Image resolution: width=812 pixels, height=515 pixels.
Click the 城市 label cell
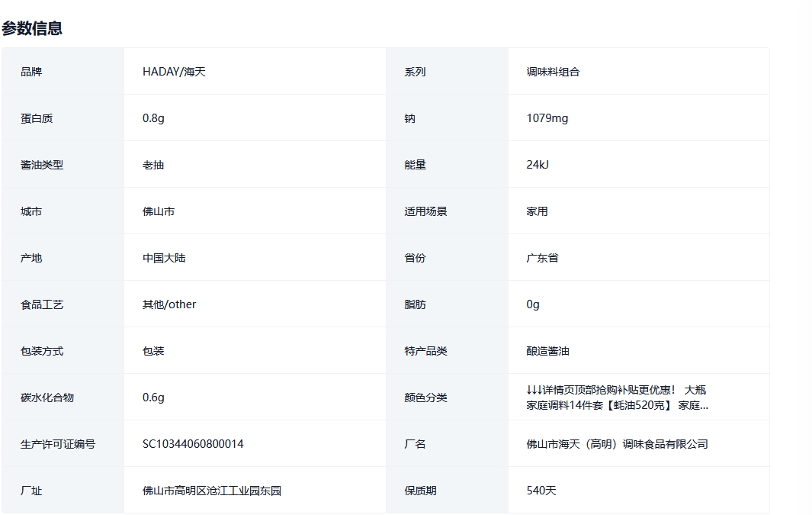tap(63, 211)
